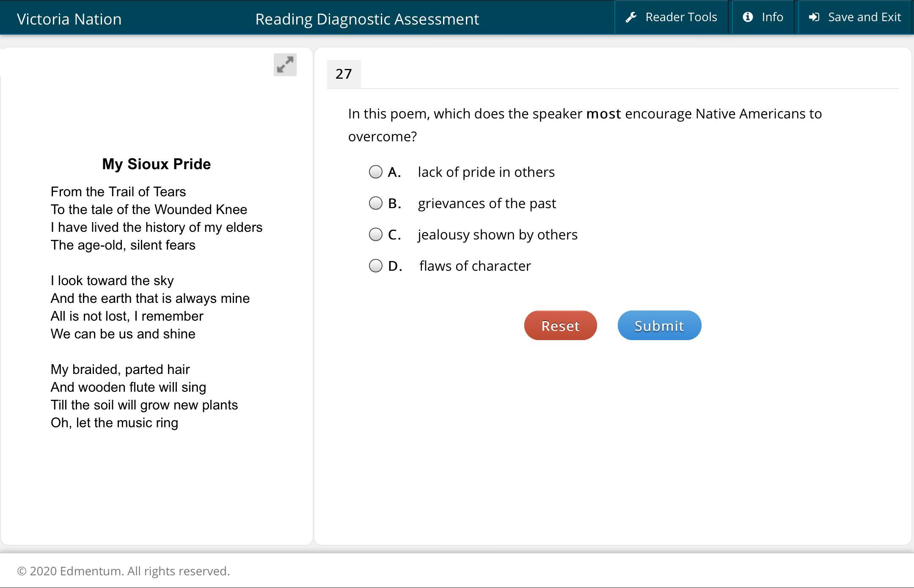
Task: Click the Info circle icon
Action: point(748,17)
